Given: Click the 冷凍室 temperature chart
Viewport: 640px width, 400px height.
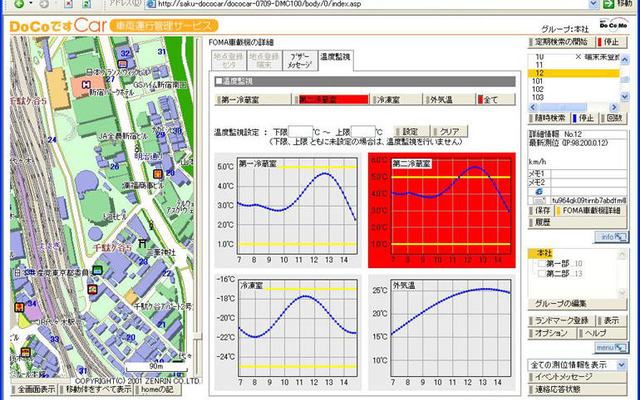Looking at the screenshot, I should pos(288,332).
